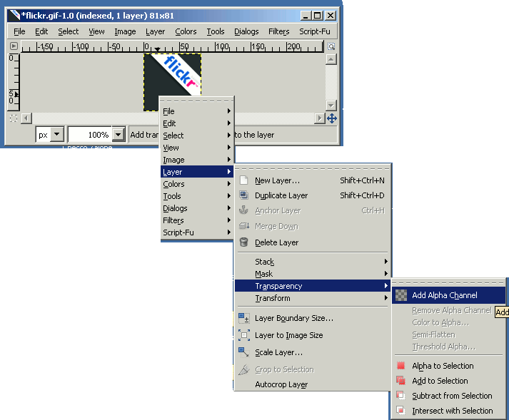Click the vertical scrollbar up arrow
The image size is (509, 420).
coord(331,59)
